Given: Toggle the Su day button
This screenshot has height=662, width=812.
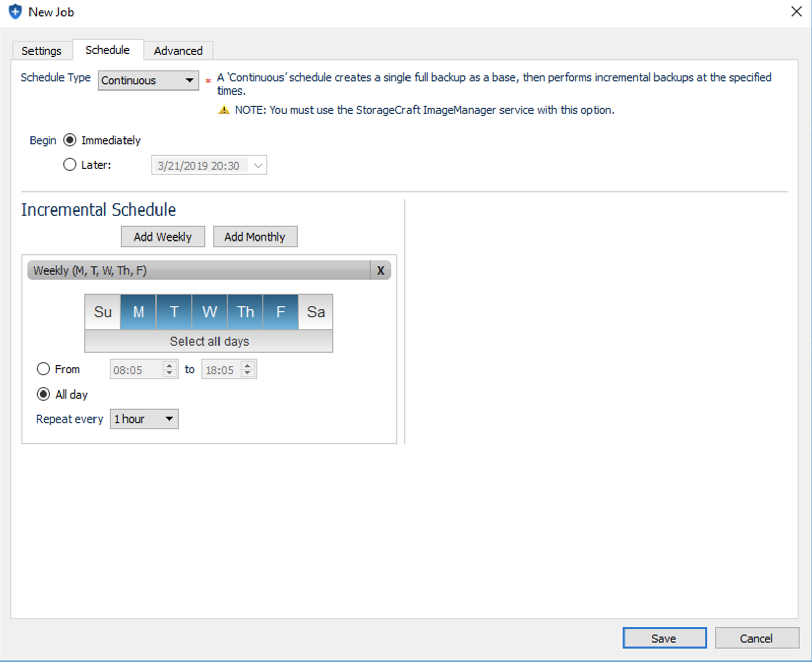Looking at the screenshot, I should [103, 312].
